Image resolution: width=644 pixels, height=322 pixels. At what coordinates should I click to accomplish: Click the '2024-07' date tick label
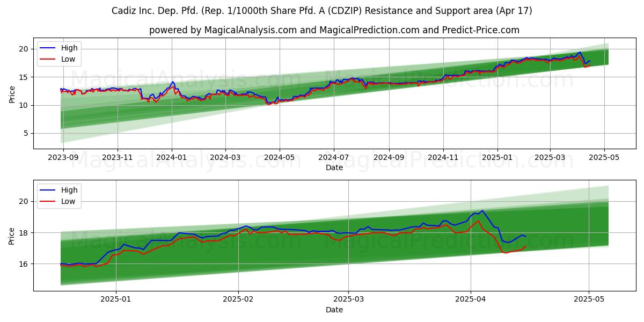(x=334, y=157)
